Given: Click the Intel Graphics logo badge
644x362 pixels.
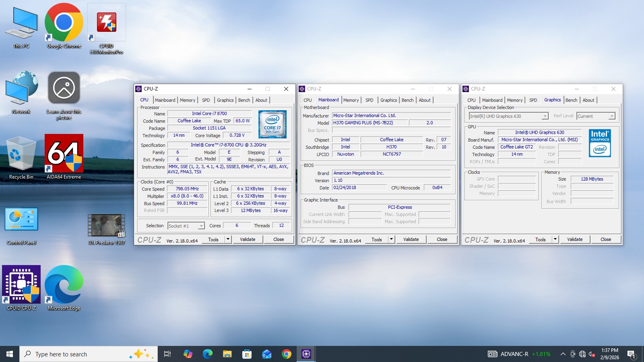Looking at the screenshot, I should tap(600, 143).
